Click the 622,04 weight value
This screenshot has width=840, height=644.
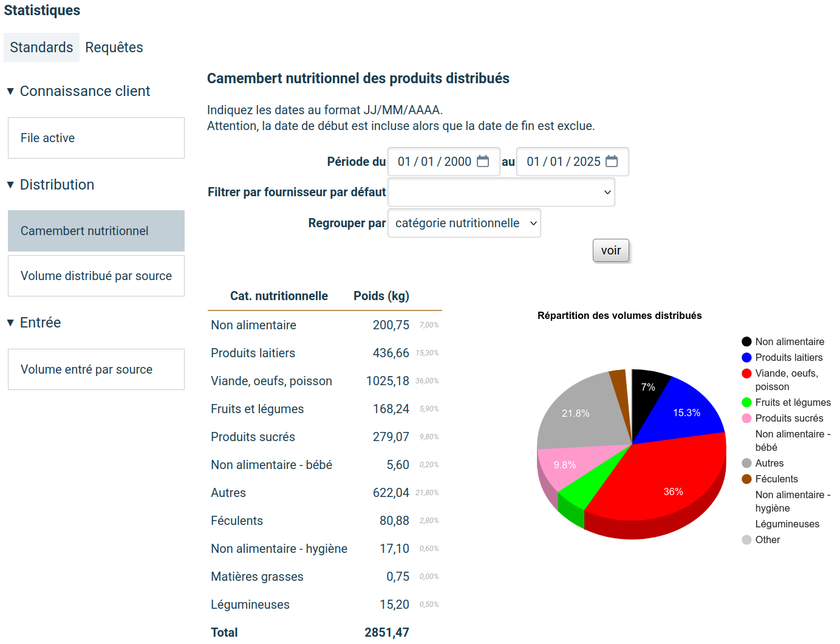click(x=391, y=493)
